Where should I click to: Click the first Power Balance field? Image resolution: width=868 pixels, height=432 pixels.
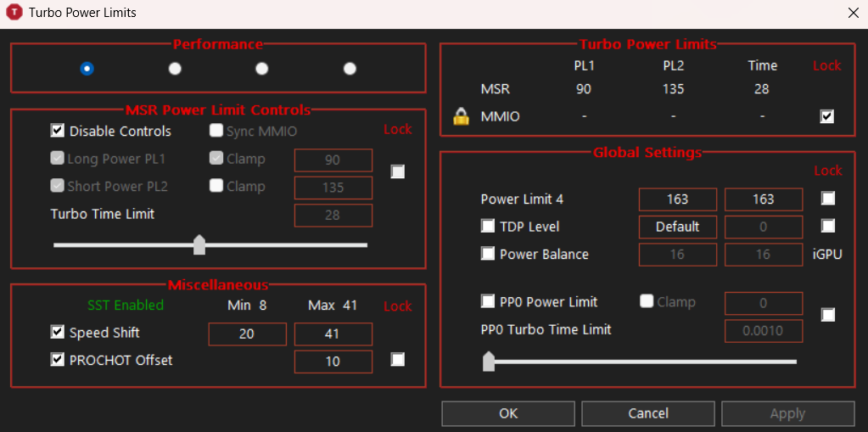click(x=678, y=255)
